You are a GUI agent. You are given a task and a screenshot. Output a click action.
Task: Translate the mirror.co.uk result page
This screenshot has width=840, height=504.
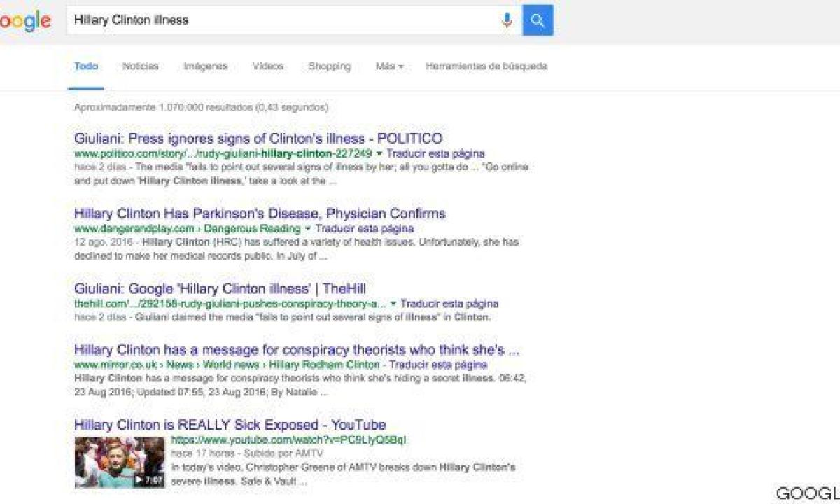438,365
